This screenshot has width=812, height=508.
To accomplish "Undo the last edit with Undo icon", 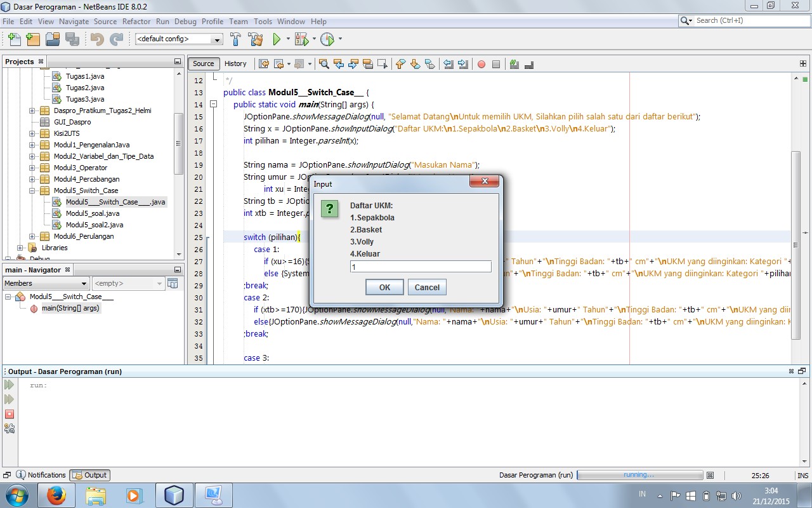I will (x=96, y=39).
